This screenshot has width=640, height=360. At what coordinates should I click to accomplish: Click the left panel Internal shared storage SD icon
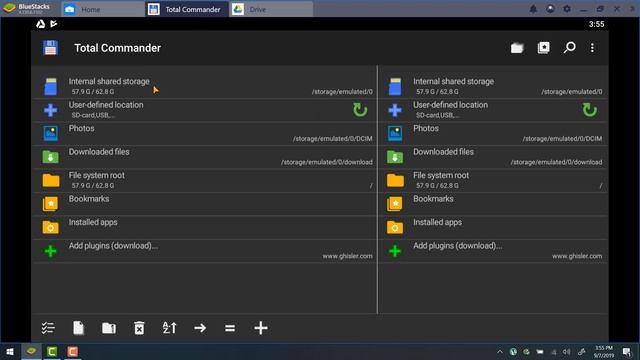pos(51,87)
